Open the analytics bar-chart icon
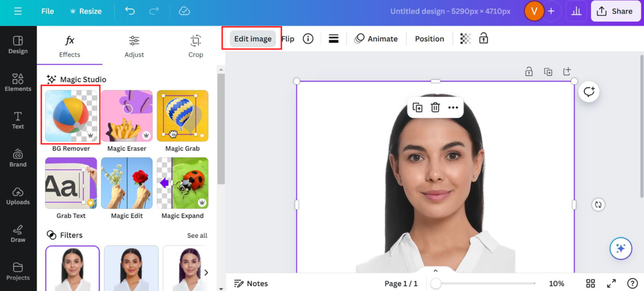The image size is (644, 291). pos(576,11)
